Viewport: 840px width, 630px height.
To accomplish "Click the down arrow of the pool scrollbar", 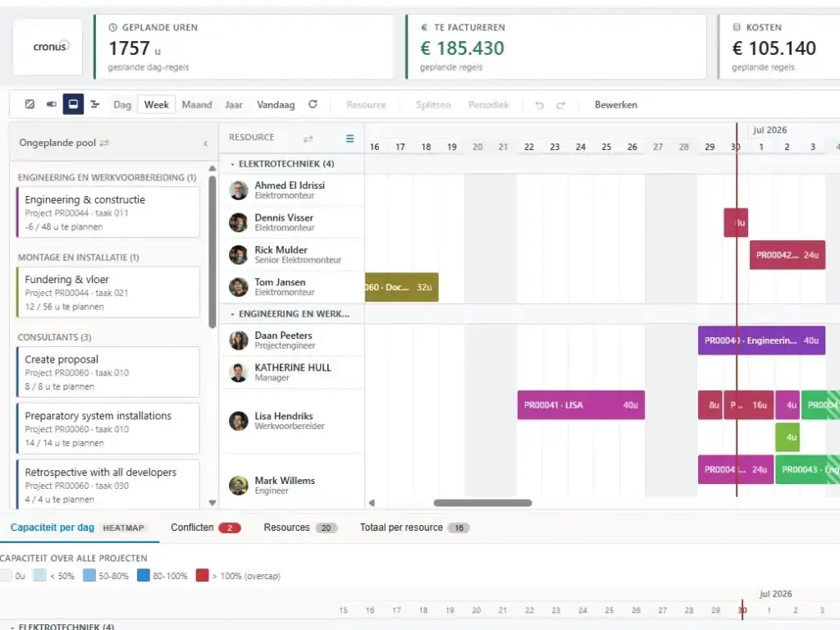I will tap(212, 503).
